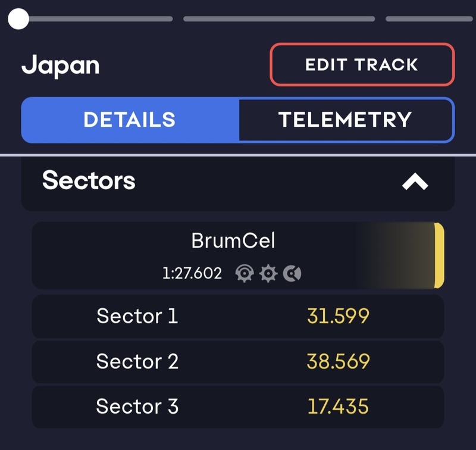The image size is (476, 450).
Task: Click the middle progress bar segment
Action: pos(278,19)
